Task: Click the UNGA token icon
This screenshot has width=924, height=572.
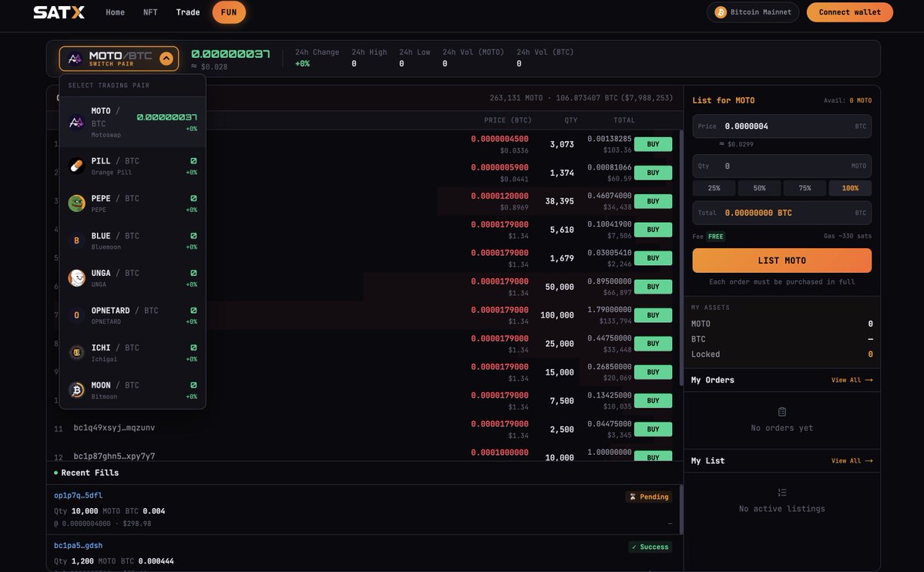Action: [76, 278]
